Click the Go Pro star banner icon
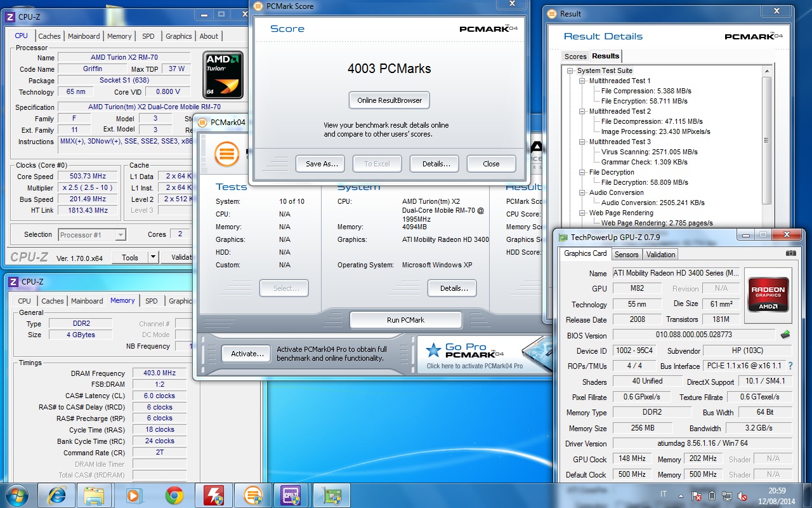This screenshot has width=812, height=508. [433, 350]
